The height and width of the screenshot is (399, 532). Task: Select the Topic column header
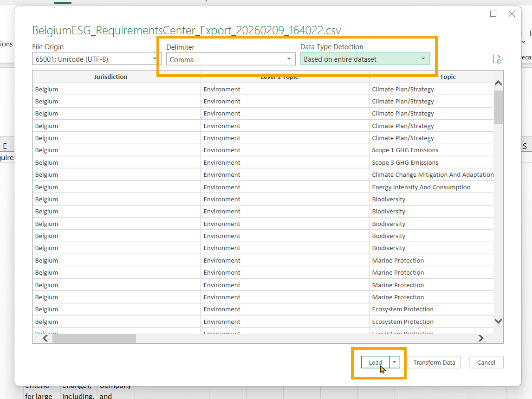coord(448,77)
